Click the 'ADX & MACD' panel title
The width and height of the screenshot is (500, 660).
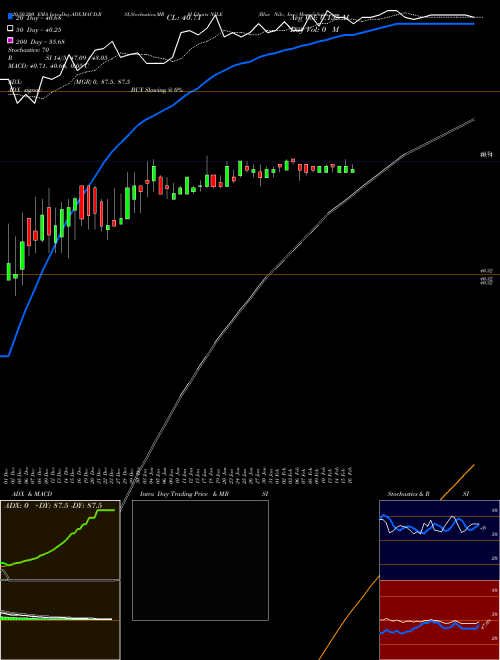32,494
